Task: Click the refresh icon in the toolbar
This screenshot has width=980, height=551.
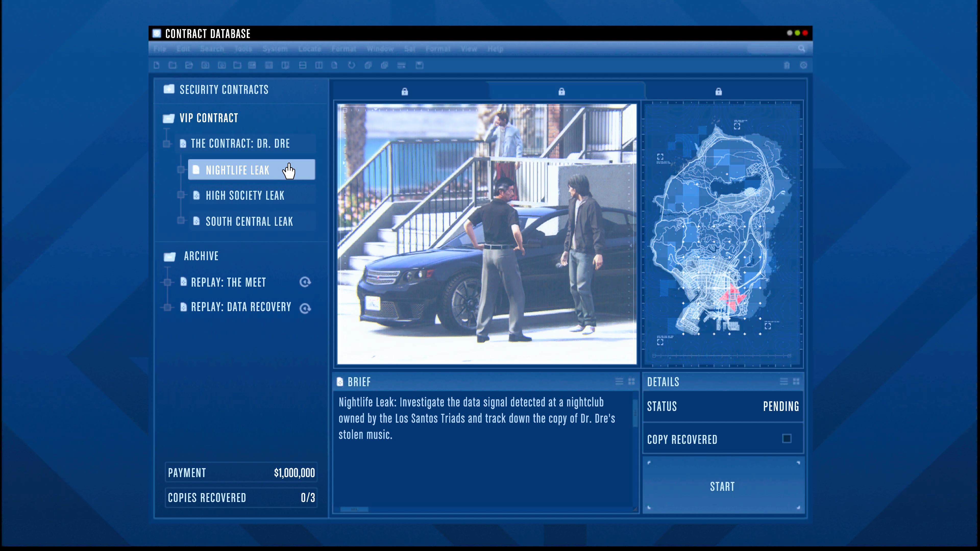Action: (x=351, y=65)
